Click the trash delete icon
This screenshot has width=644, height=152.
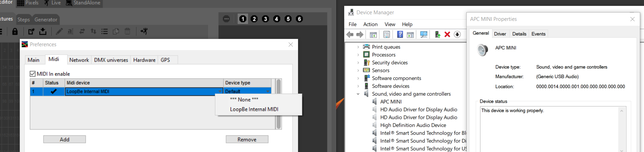127,32
